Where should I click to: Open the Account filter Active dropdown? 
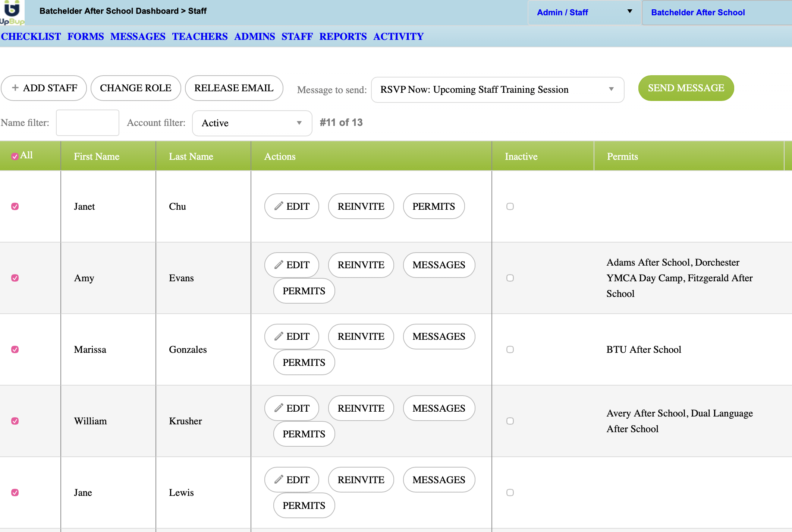coord(252,123)
